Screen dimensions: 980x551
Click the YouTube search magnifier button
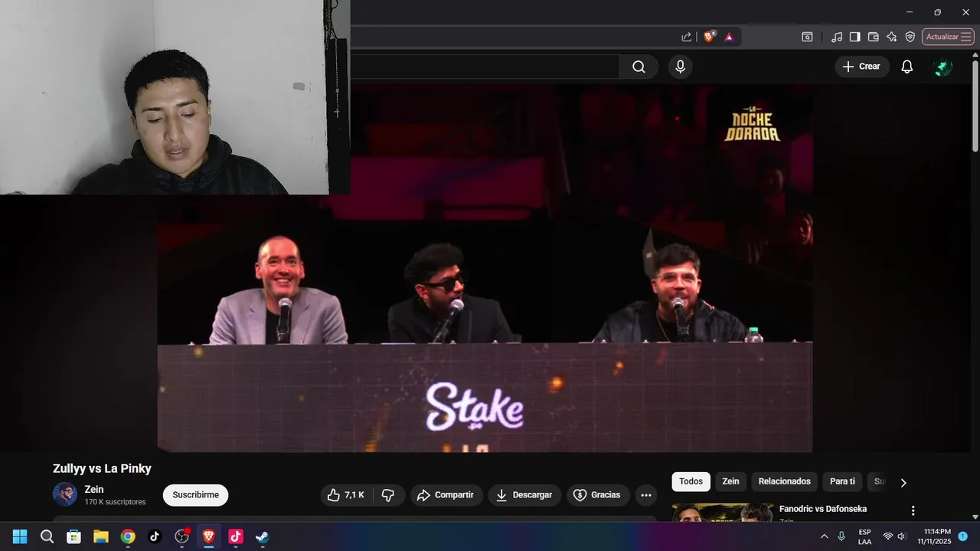(x=639, y=67)
